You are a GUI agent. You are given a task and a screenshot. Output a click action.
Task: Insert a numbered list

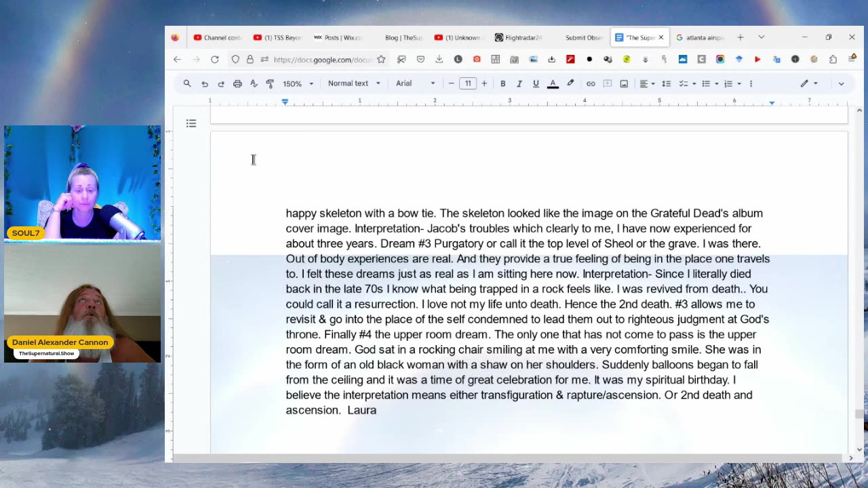(x=728, y=83)
